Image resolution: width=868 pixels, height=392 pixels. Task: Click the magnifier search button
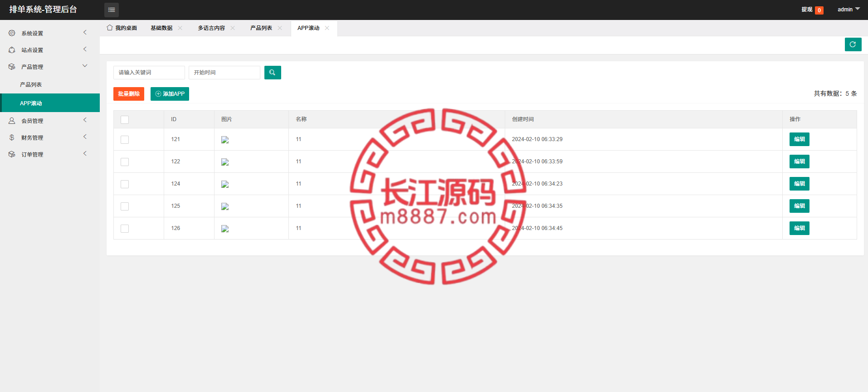[x=273, y=73]
